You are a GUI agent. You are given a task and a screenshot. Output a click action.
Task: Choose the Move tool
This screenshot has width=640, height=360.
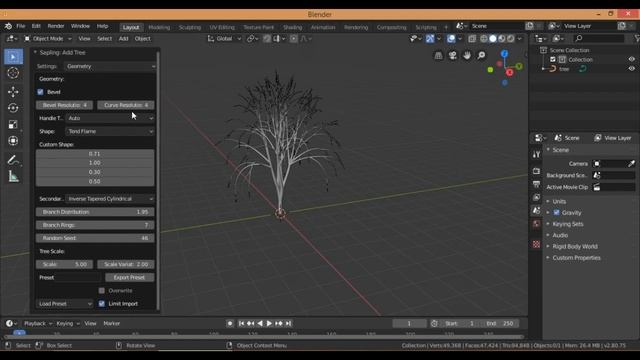pyautogui.click(x=13, y=92)
